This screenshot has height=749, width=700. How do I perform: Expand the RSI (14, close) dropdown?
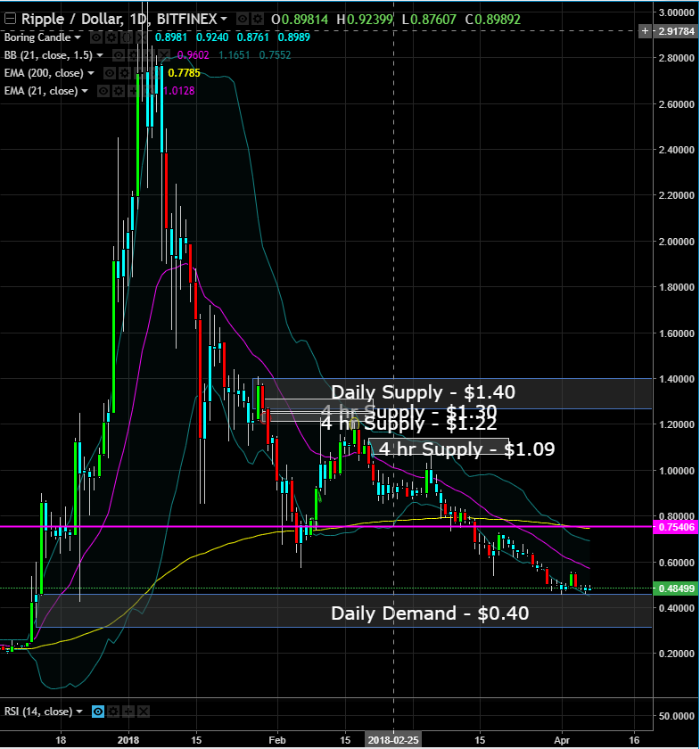(x=79, y=712)
